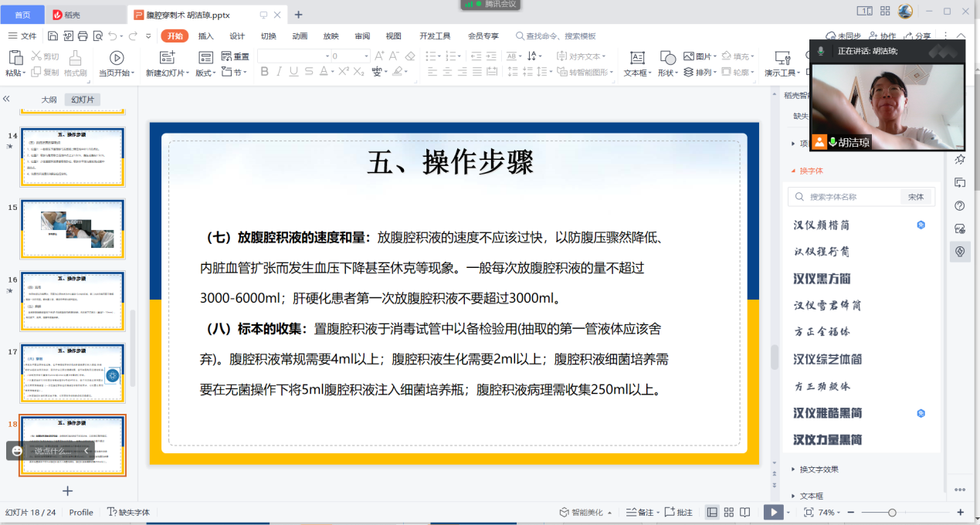This screenshot has height=525, width=980.
Task: Click the fit-slide-to-window icon
Action: [x=809, y=512]
